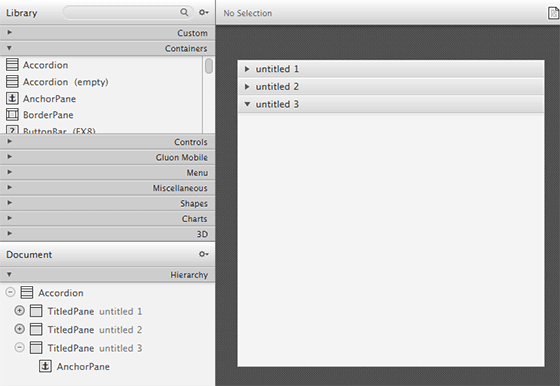Collapse the Containers library section
The image size is (560, 386).
[x=10, y=48]
